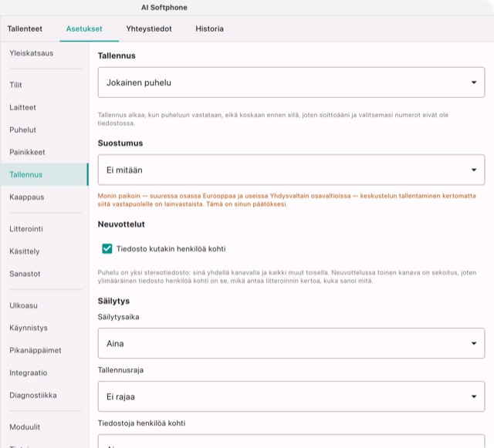Screen dimensions: 494x448
Task: Open Kaappaus settings section
Action: (44, 197)
